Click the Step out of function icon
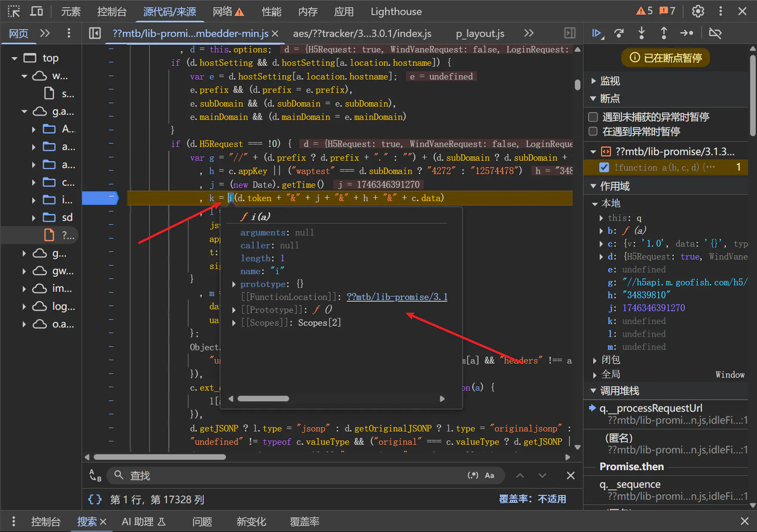 (x=664, y=33)
